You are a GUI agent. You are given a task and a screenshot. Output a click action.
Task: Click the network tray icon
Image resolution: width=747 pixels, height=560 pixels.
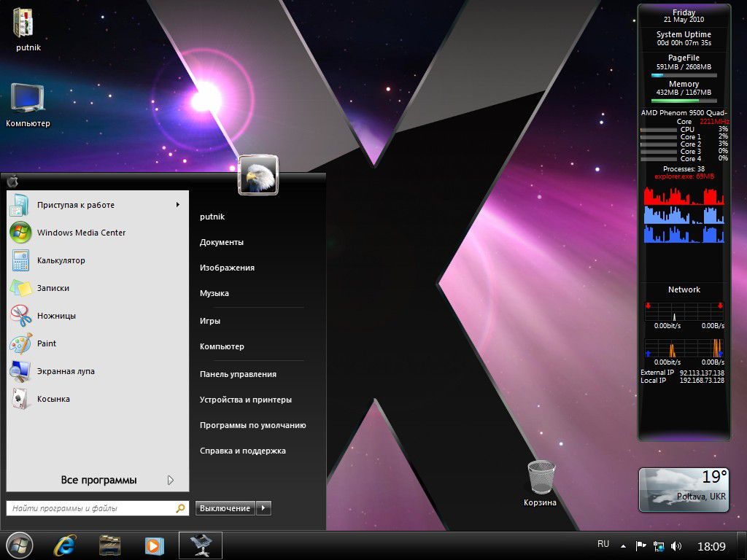pos(659,545)
